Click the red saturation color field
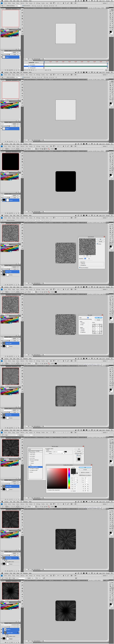Screen dimensions: 114x644 coord(57,478)
